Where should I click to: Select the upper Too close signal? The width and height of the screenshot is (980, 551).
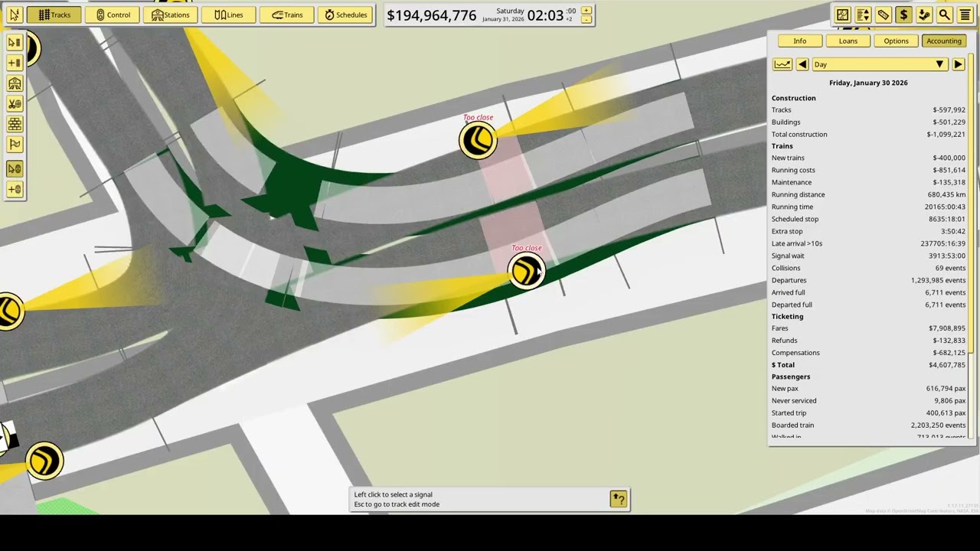(478, 140)
